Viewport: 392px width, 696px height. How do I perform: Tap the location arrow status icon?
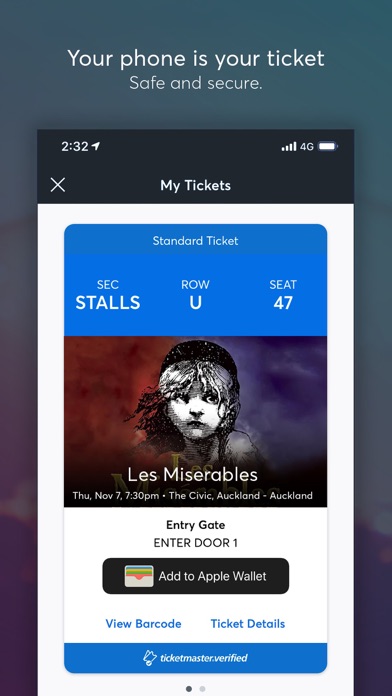(95, 146)
